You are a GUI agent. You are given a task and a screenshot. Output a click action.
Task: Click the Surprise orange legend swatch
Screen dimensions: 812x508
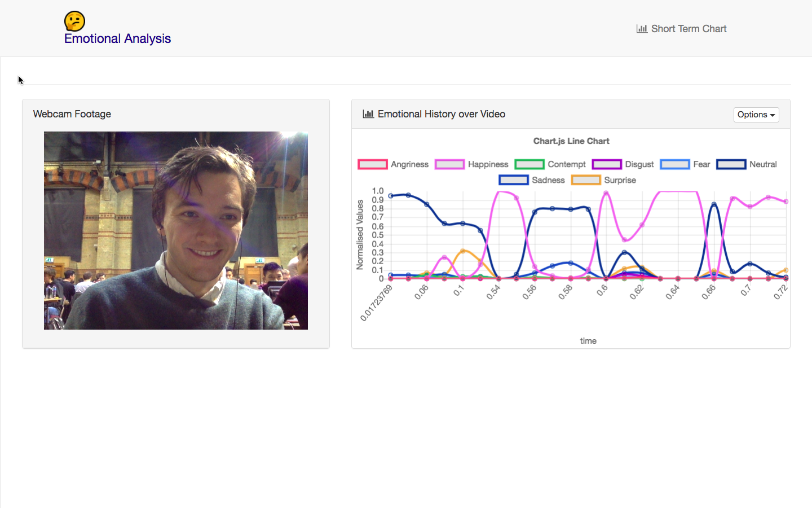coord(586,180)
